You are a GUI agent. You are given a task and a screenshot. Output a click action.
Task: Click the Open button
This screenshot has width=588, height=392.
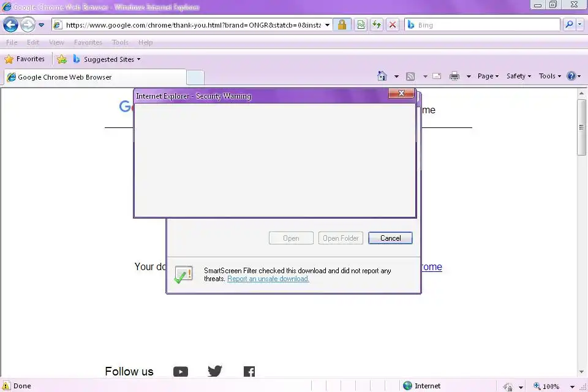pos(291,238)
